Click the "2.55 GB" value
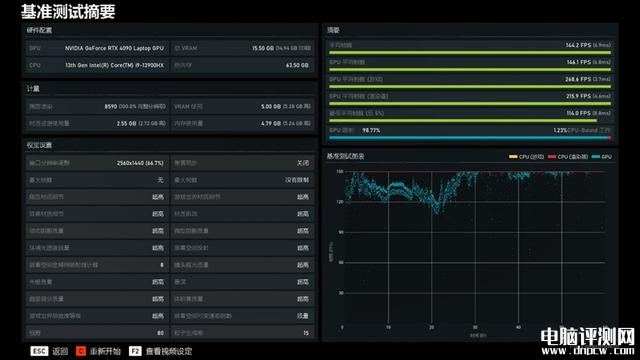The width and height of the screenshot is (640, 360). (126, 123)
